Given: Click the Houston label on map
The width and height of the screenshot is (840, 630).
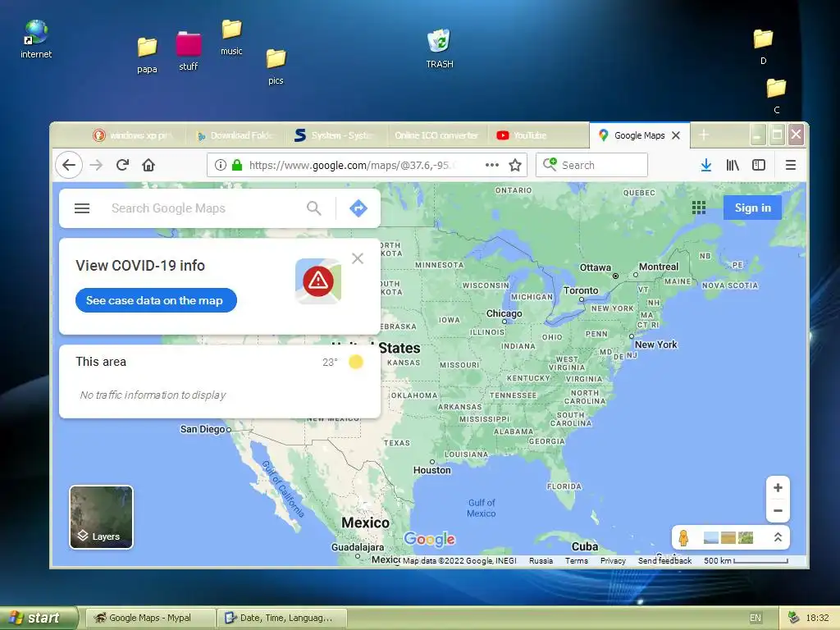Looking at the screenshot, I should click(x=431, y=470).
